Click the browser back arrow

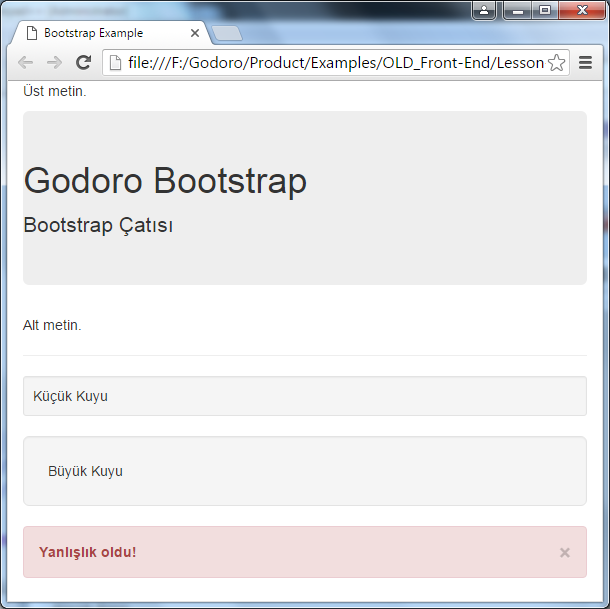pyautogui.click(x=26, y=62)
